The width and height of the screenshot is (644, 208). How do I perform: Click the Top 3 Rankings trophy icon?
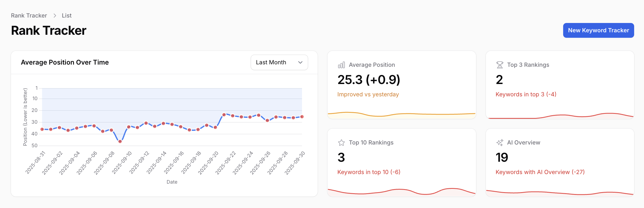[x=500, y=65]
